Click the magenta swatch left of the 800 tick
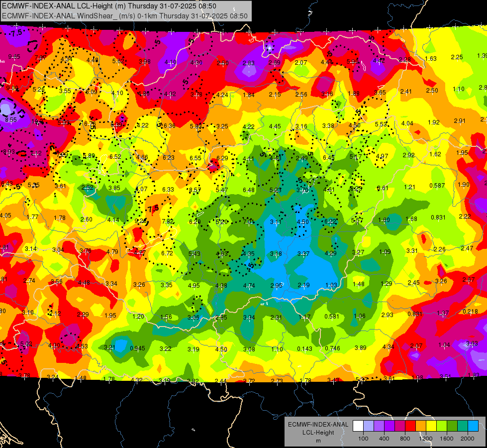 (x=400, y=426)
